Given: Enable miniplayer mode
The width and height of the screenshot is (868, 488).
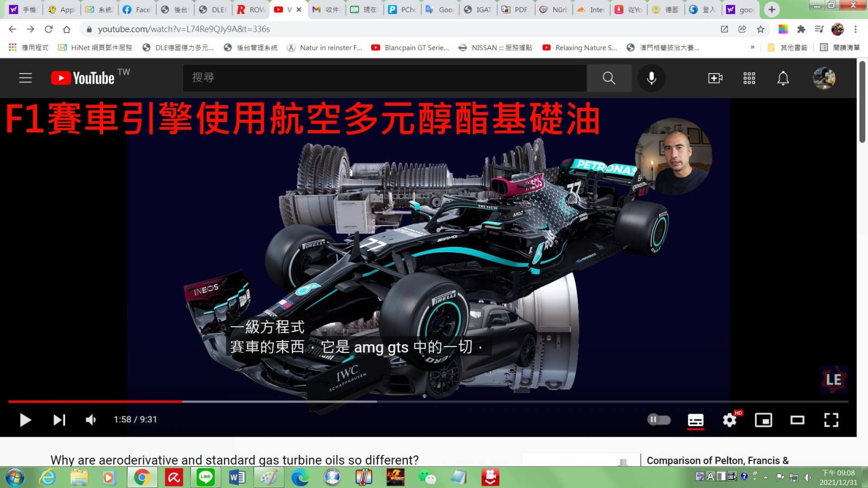Looking at the screenshot, I should click(x=763, y=420).
